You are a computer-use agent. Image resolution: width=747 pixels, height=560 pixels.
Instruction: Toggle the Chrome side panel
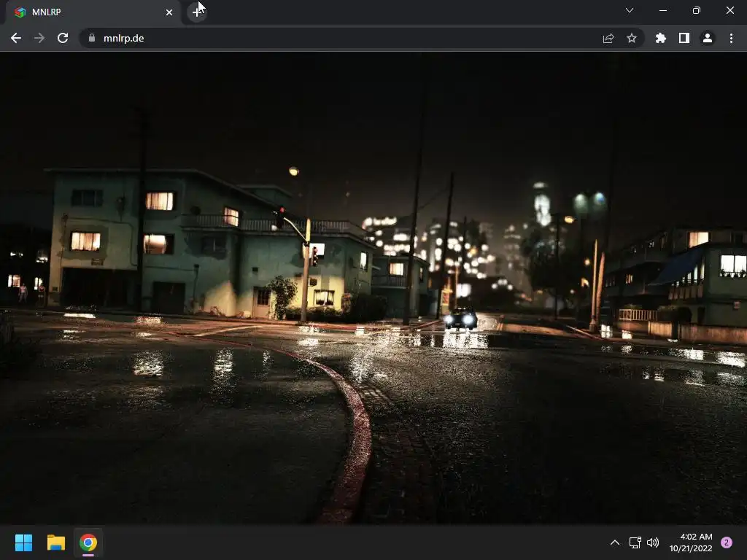(684, 38)
